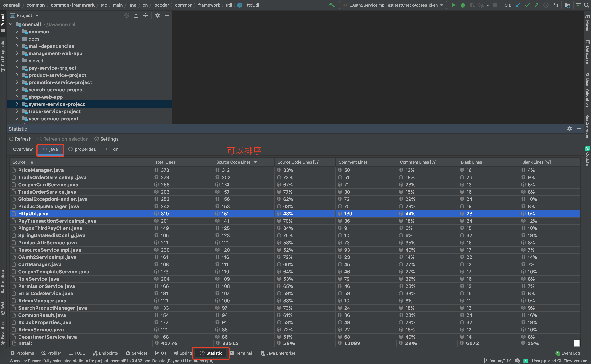Click Refresh on selection toggle
Screen dimensions: 591x364
[62, 139]
